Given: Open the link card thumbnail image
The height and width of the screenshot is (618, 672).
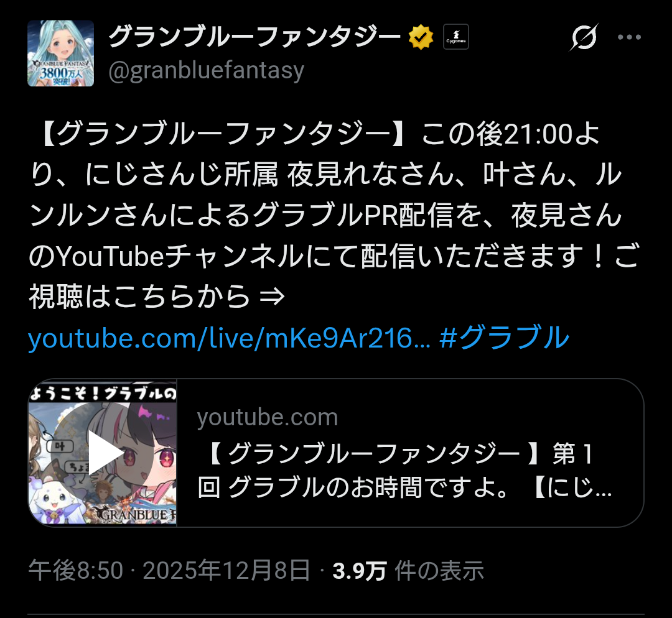Looking at the screenshot, I should point(103,453).
